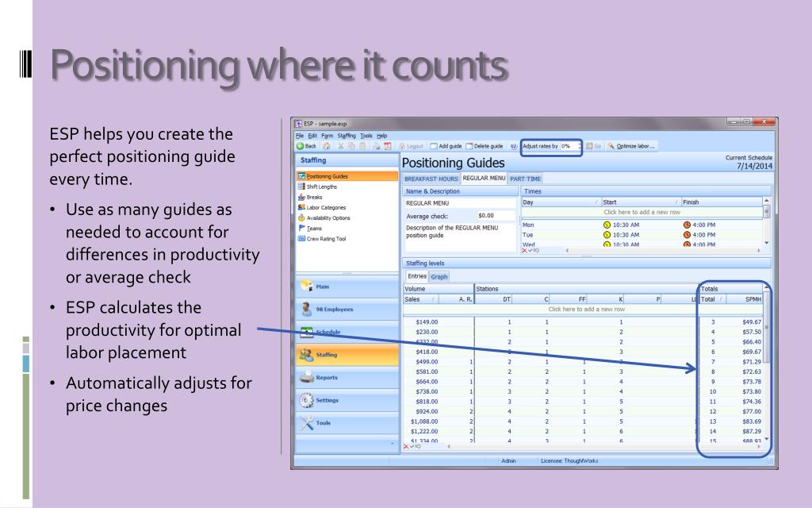The width and height of the screenshot is (812, 508).
Task: Sort staffing grid by Sales column
Action: click(421, 299)
